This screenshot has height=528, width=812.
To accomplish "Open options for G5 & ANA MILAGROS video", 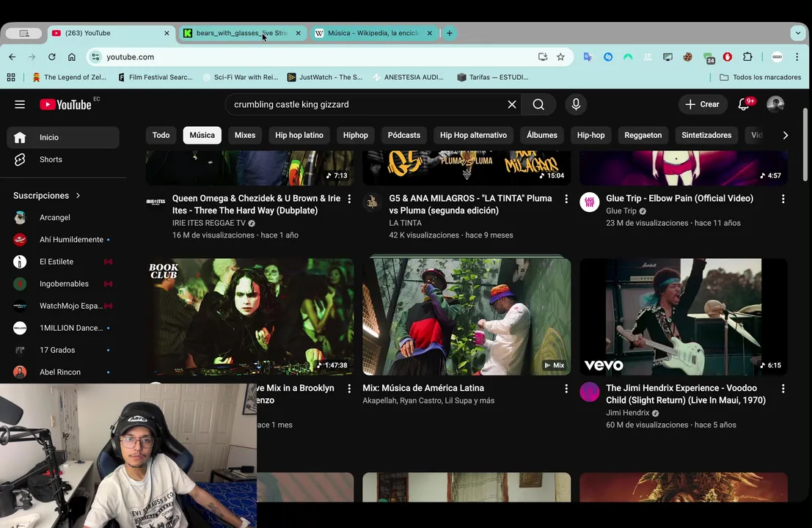I will click(x=566, y=199).
